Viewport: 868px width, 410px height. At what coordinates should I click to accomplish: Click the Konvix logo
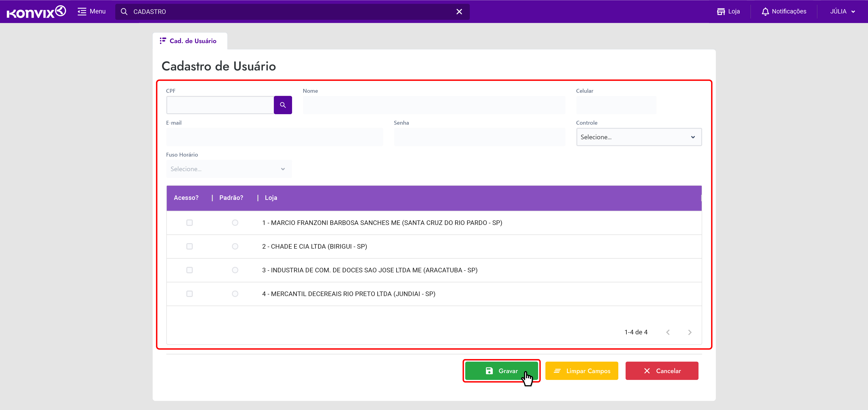(36, 12)
